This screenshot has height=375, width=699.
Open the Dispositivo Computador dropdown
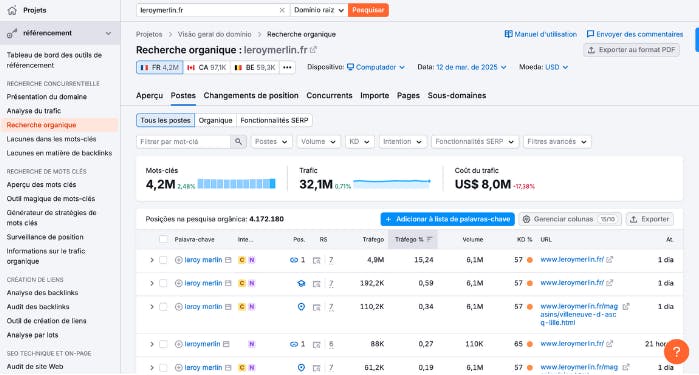(376, 67)
